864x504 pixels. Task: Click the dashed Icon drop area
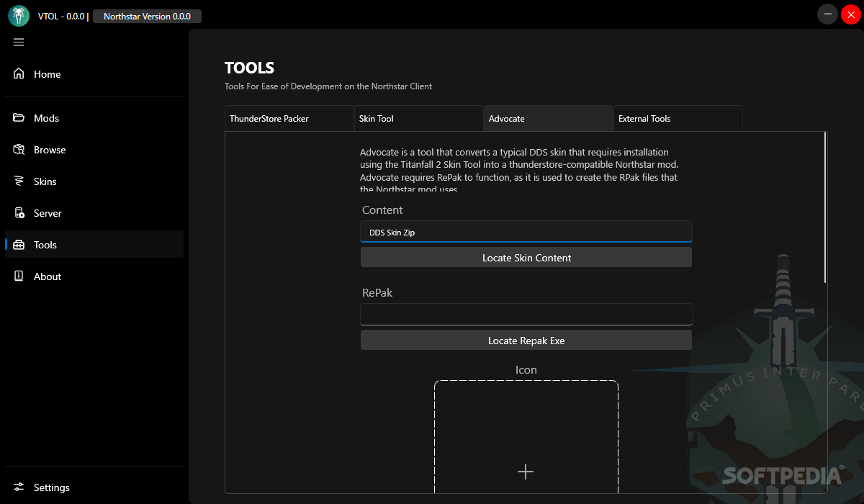tap(526, 437)
